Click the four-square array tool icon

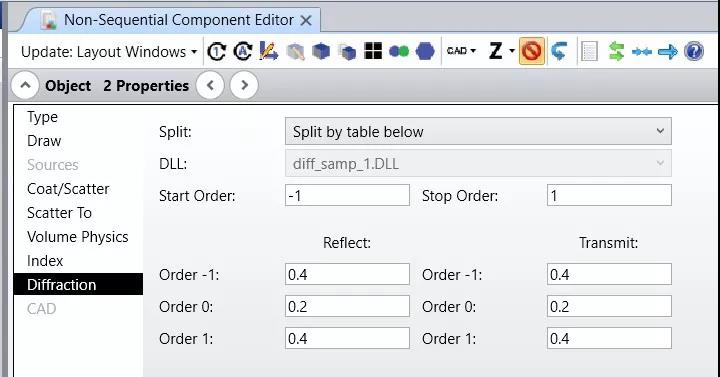coord(373,51)
